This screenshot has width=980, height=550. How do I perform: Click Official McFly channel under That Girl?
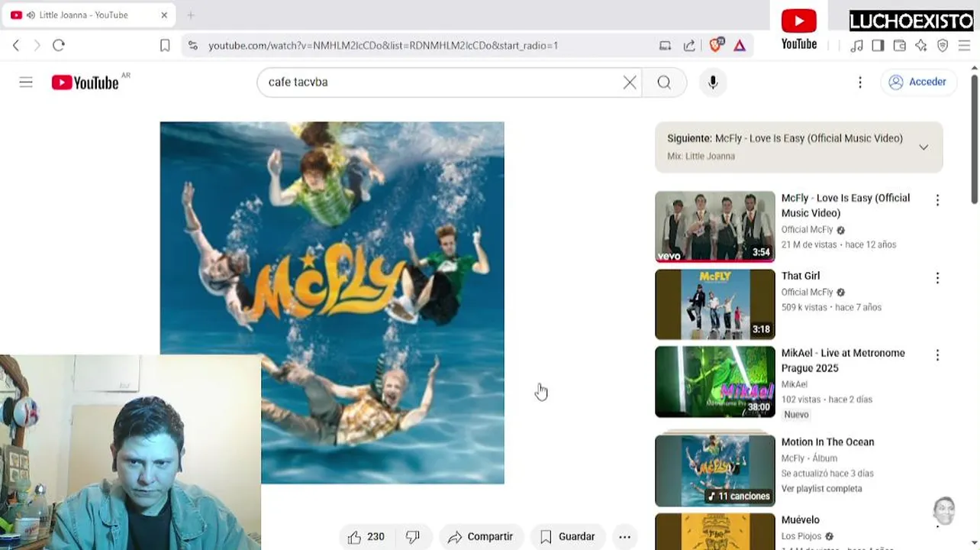click(x=807, y=293)
